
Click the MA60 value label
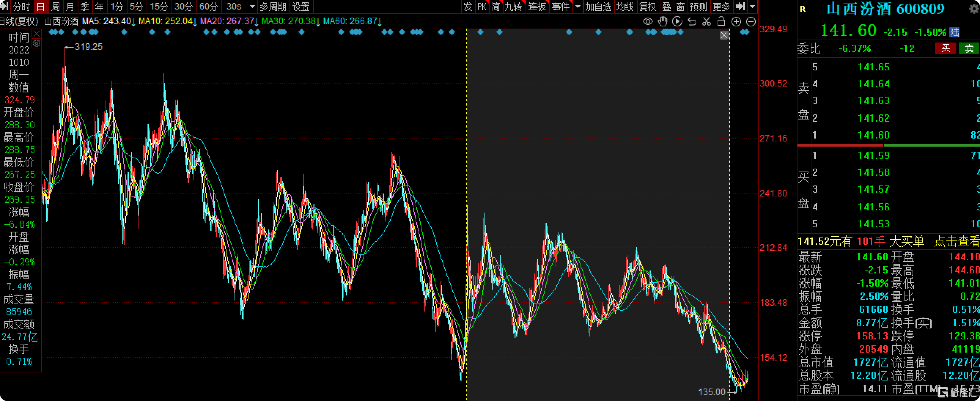pyautogui.click(x=353, y=21)
